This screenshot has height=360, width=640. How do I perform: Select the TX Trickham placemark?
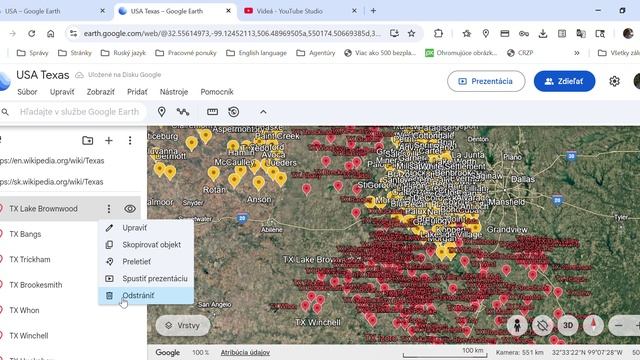30,260
